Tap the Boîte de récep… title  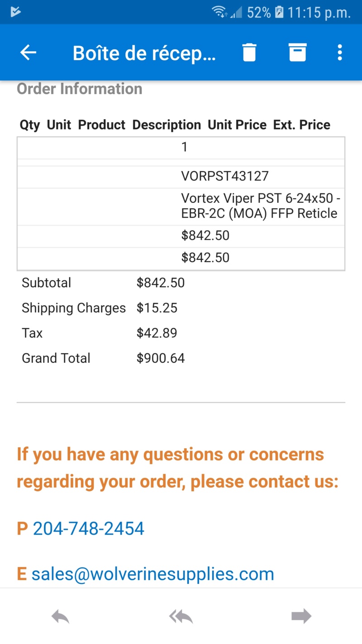[x=144, y=53]
